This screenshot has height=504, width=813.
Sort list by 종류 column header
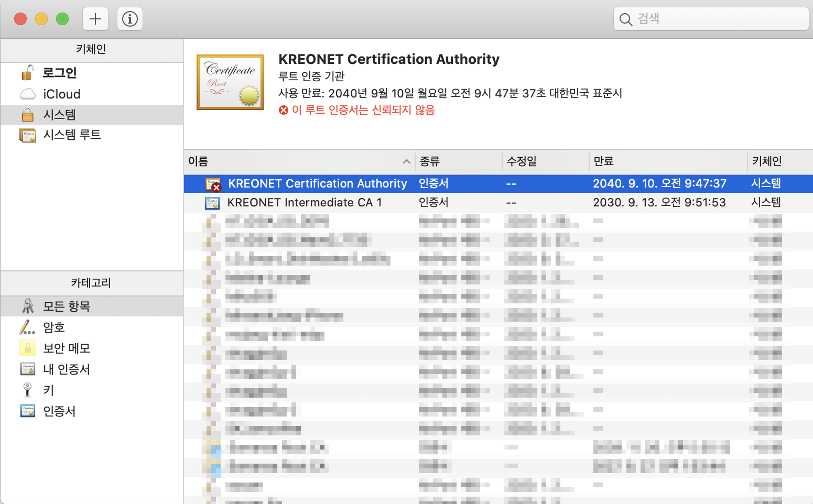(x=430, y=162)
